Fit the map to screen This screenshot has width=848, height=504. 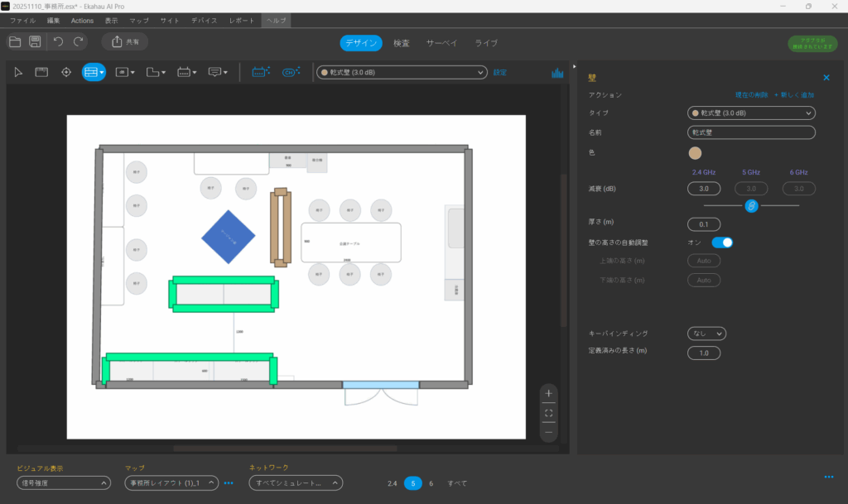[x=548, y=412]
